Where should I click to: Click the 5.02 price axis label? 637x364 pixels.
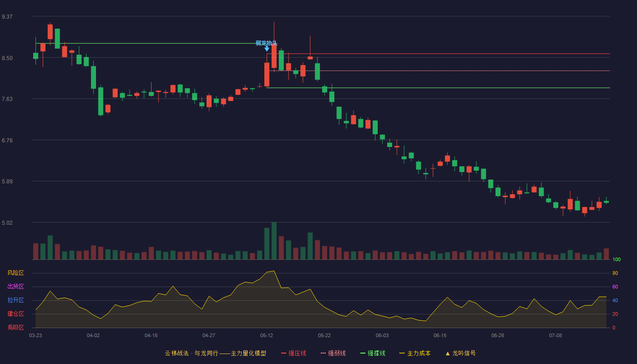point(7,223)
